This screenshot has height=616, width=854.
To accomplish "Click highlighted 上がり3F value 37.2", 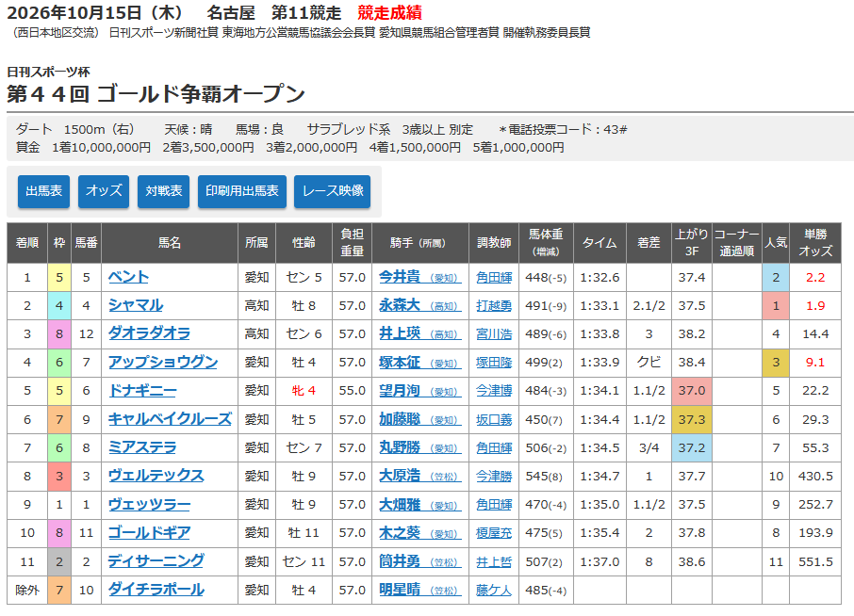I will coord(692,447).
